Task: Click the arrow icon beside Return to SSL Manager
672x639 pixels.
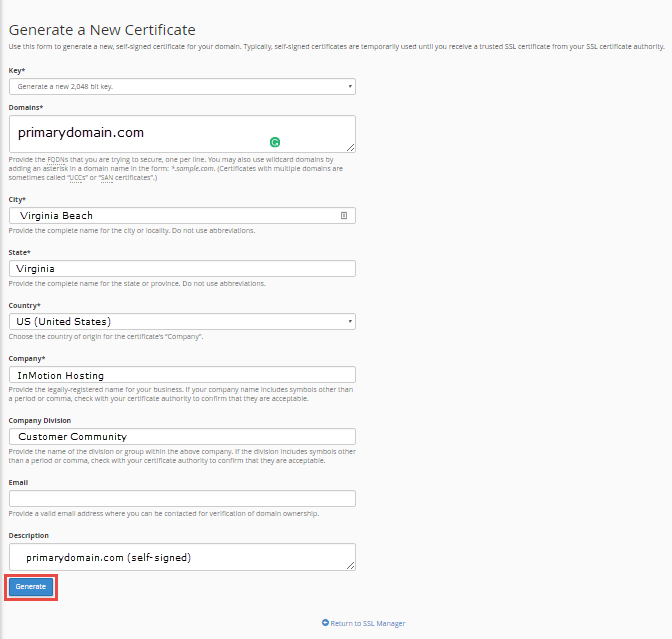Action: [x=325, y=623]
